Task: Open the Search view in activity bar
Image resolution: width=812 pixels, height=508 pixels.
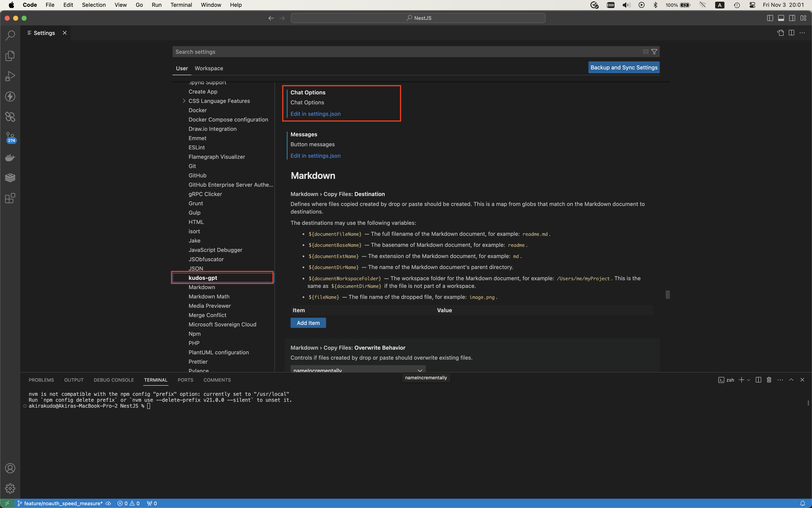Action: [10, 35]
